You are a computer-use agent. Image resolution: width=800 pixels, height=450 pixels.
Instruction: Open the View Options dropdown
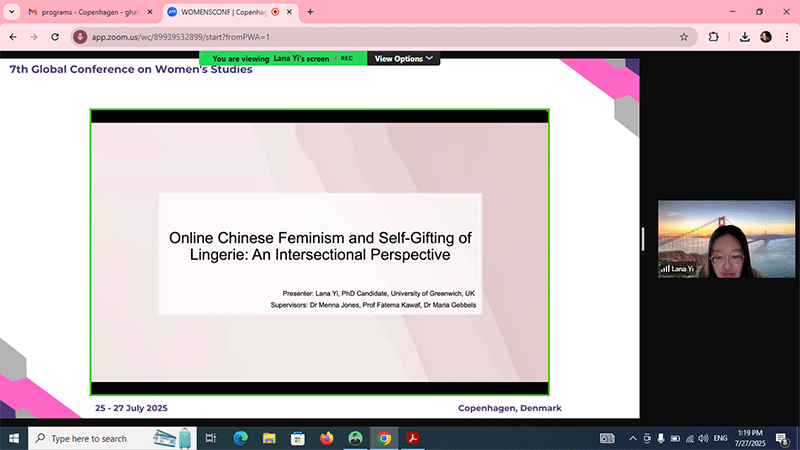click(404, 59)
